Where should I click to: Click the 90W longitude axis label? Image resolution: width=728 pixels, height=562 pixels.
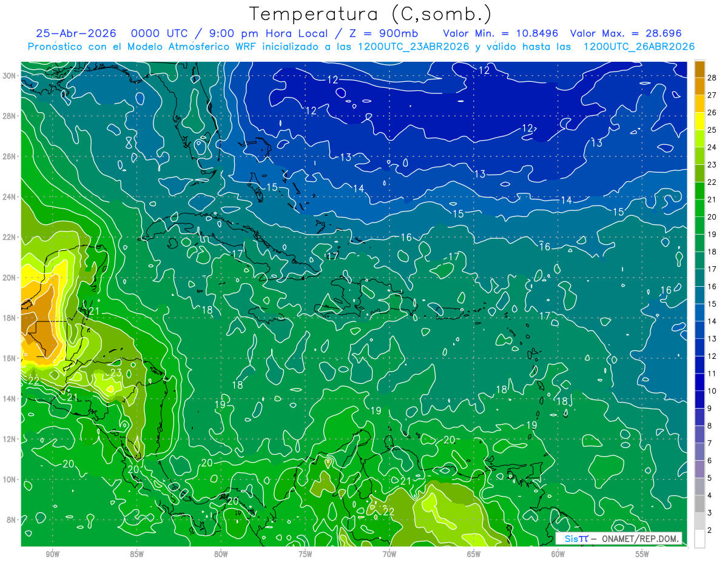tap(52, 554)
